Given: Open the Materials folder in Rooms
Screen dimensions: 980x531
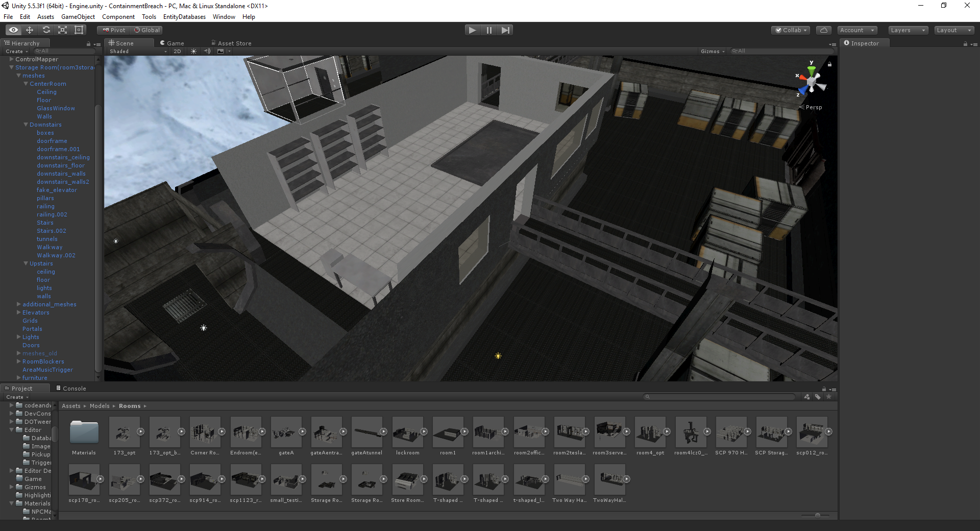Looking at the screenshot, I should tap(84, 437).
